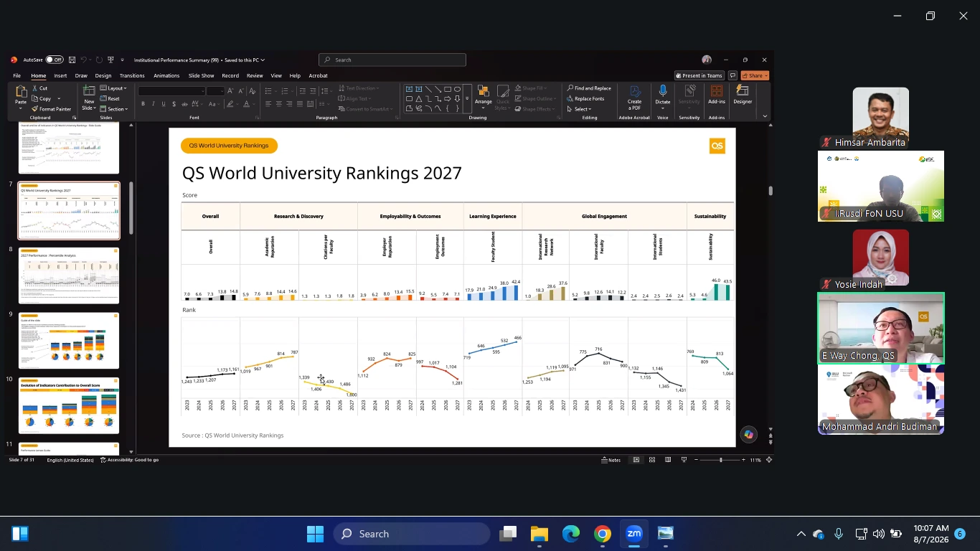Collapse the ribbon with the chevron
The height and width of the screenshot is (551, 980).
click(x=765, y=116)
